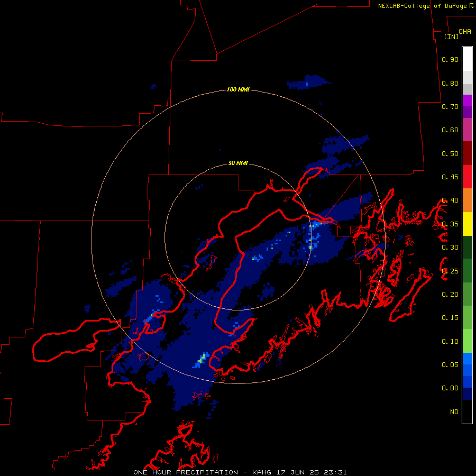The width and height of the screenshot is (476, 476).
Task: Pick the orange swatch in the color scale
Action: (x=467, y=200)
